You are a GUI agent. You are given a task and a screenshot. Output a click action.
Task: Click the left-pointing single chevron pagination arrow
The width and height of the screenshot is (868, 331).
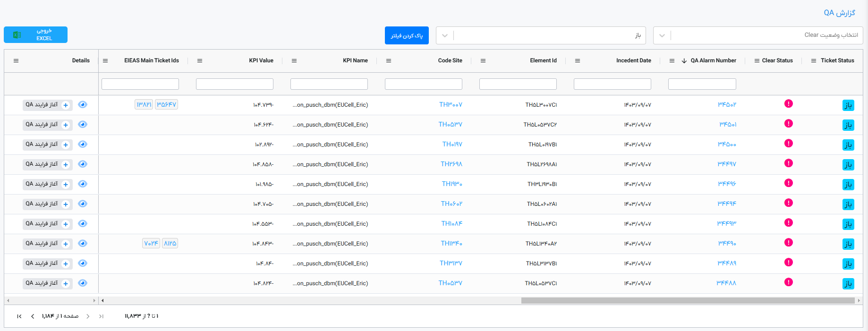click(x=33, y=316)
